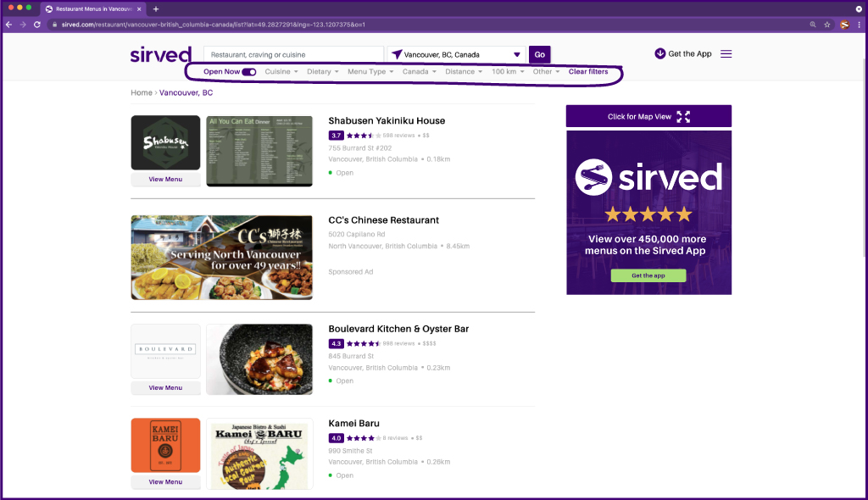The width and height of the screenshot is (868, 500).
Task: Click the browser forward arrow
Action: click(23, 25)
